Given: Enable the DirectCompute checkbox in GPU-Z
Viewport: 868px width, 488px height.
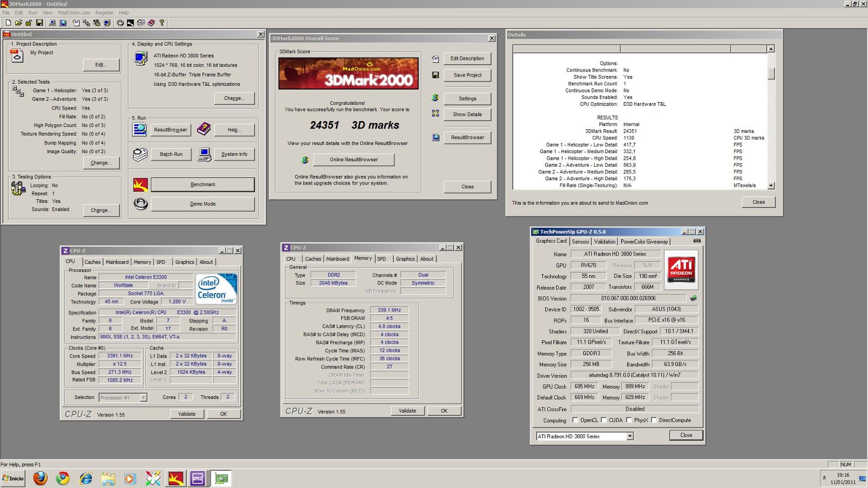Looking at the screenshot, I should coord(654,420).
